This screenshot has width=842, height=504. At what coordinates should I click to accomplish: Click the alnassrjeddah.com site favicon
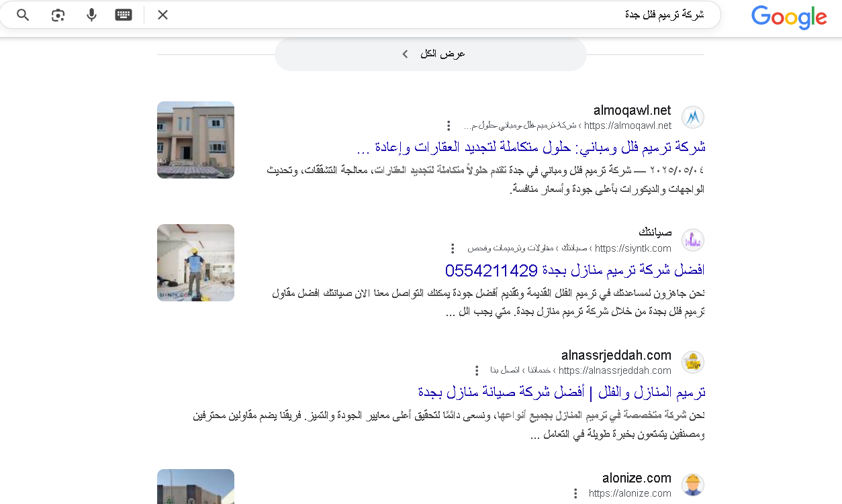tap(692, 362)
